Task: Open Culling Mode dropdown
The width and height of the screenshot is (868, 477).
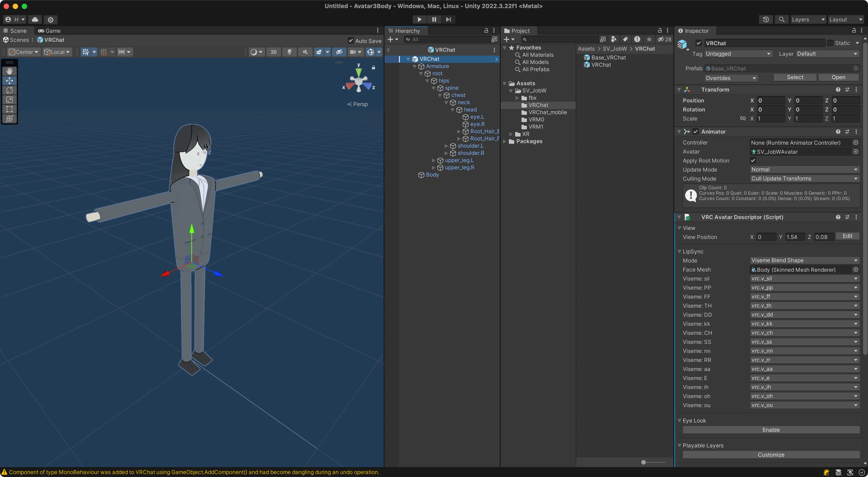Action: [805, 179]
